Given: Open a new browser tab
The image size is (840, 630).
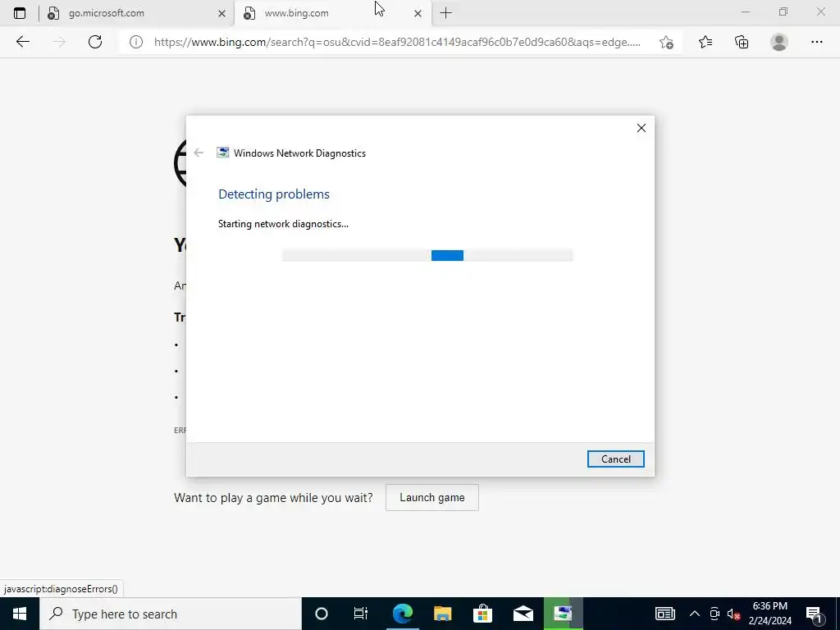Looking at the screenshot, I should coord(445,13).
